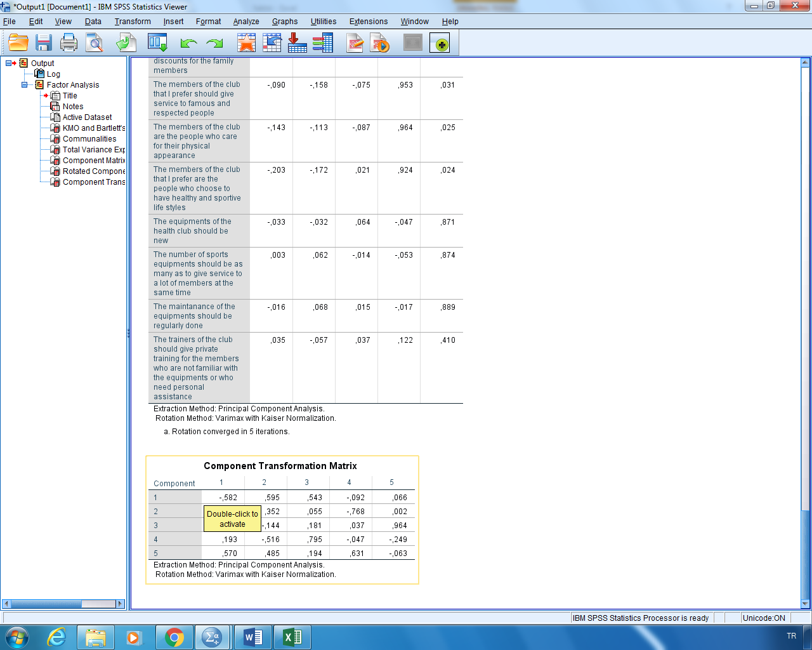Open the Utilities menu

coord(324,21)
